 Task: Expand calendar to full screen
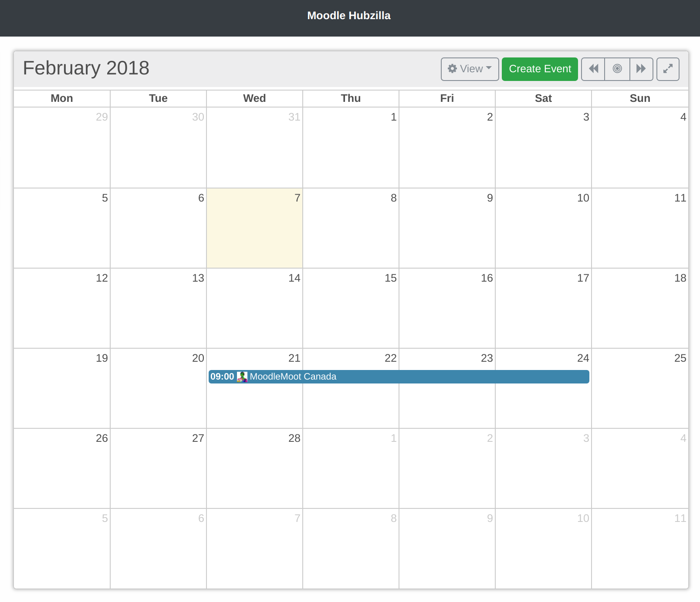[668, 69]
